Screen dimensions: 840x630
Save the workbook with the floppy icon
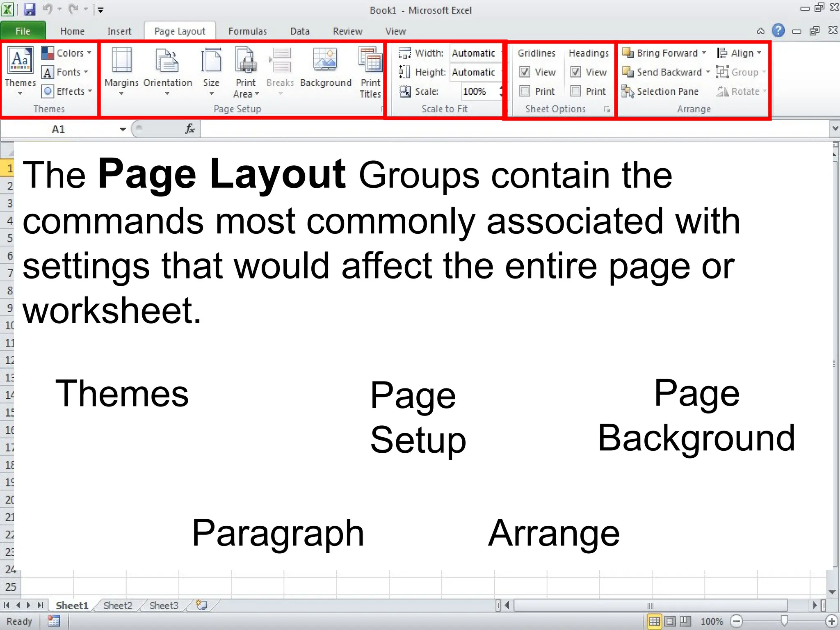(x=30, y=9)
